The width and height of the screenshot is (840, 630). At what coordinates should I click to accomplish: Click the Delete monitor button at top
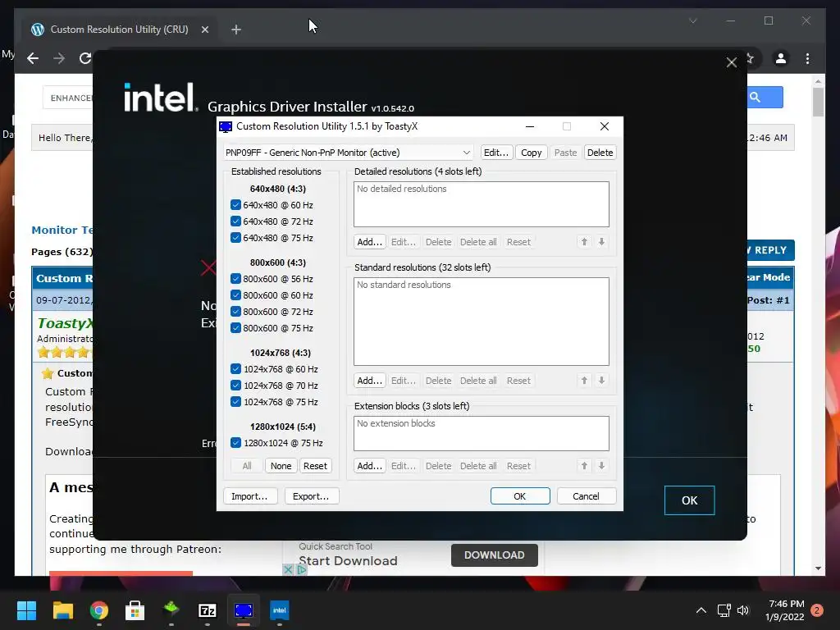pyautogui.click(x=600, y=153)
